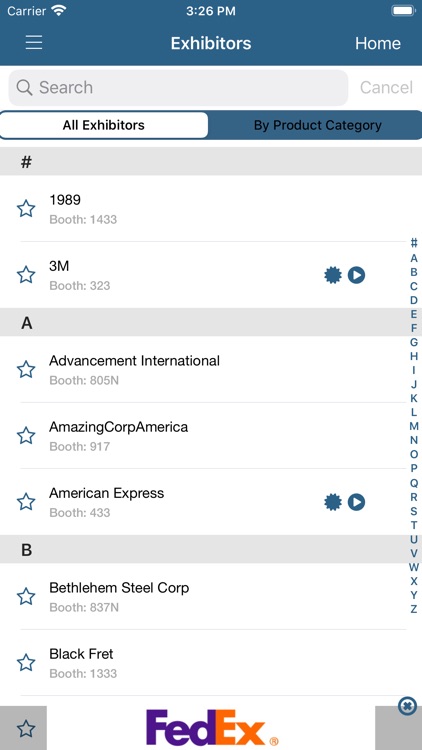Favorite the 1989 exhibitor star
The width and height of the screenshot is (422, 750).
(x=26, y=209)
